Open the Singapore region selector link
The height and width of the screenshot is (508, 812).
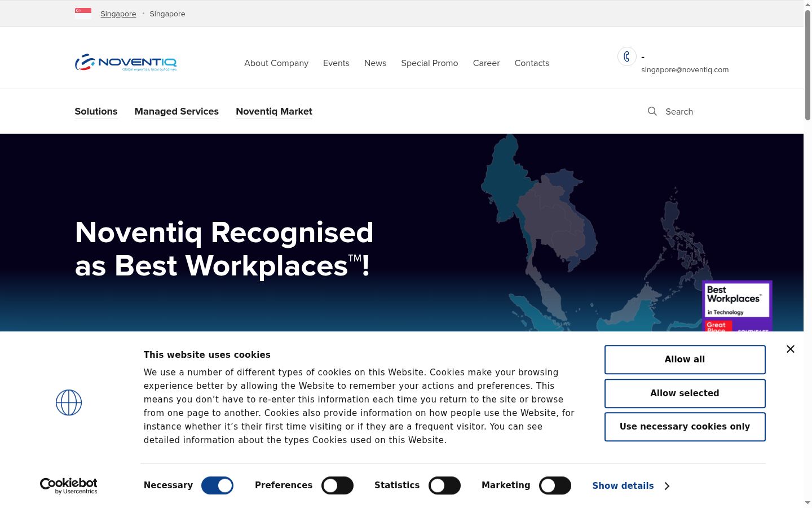coord(118,14)
